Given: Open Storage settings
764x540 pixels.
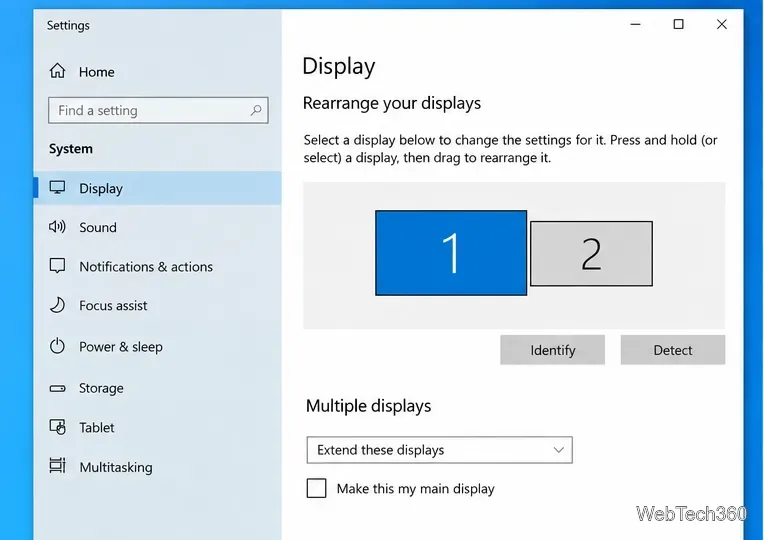Looking at the screenshot, I should click(157, 388).
